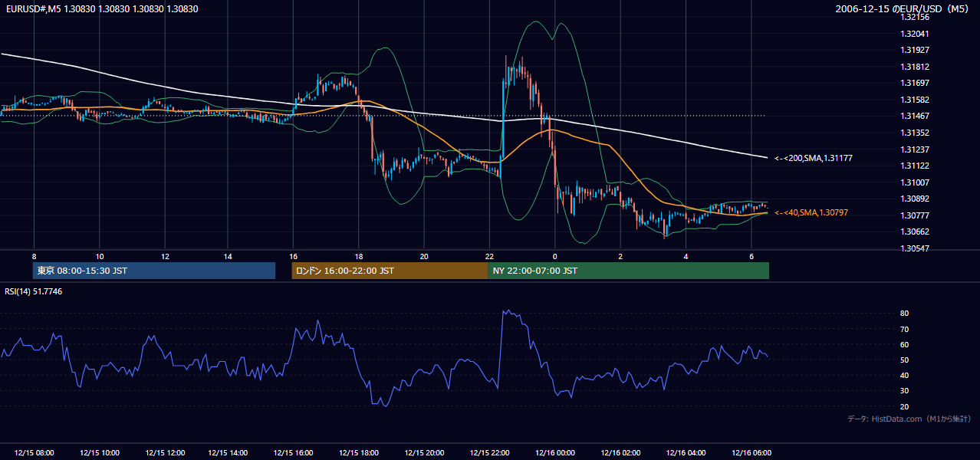
Task: Click RSI scale value 80
Action: pyautogui.click(x=905, y=314)
